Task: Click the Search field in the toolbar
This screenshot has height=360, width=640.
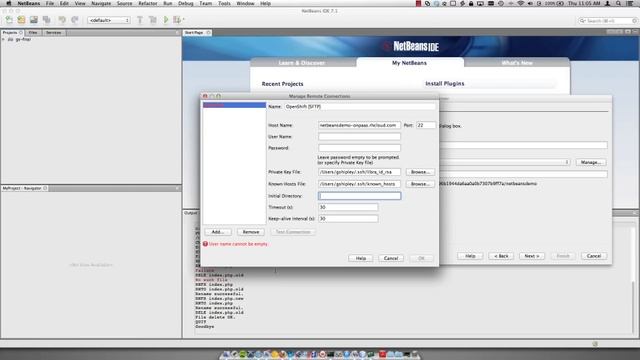Action: pyautogui.click(x=608, y=20)
